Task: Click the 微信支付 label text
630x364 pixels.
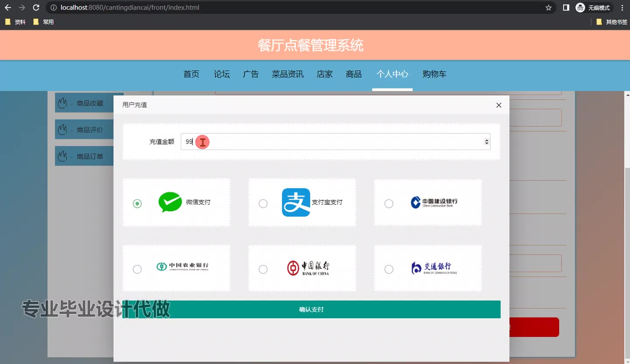Action: pos(198,202)
